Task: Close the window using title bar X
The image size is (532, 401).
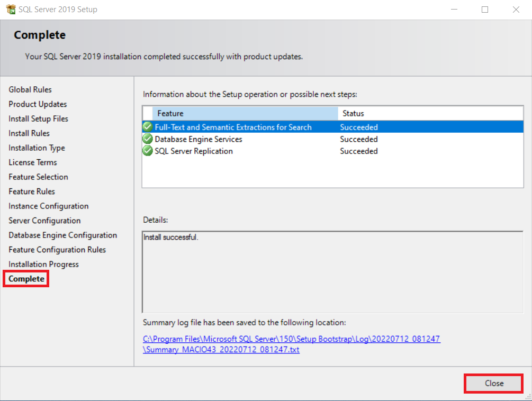Action: click(516, 10)
